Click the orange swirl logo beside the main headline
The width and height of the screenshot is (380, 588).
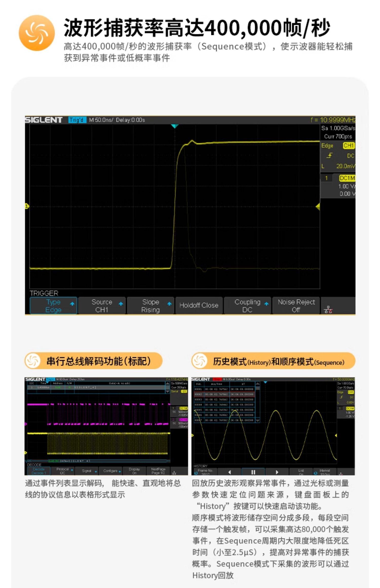click(x=37, y=33)
